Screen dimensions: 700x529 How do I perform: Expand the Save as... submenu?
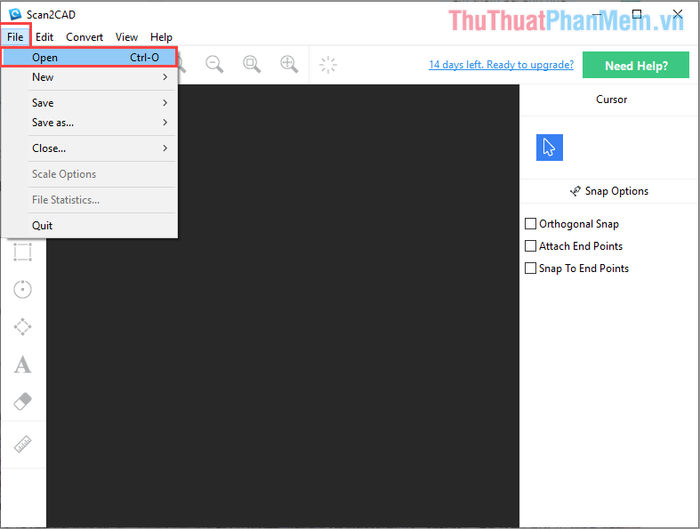[x=90, y=122]
